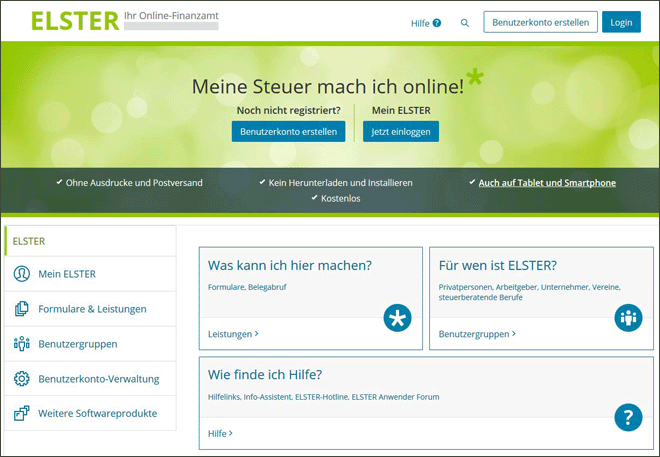Click 'Noch nicht registriert?' text
Viewport: 660px width, 457px height.
pos(288,110)
